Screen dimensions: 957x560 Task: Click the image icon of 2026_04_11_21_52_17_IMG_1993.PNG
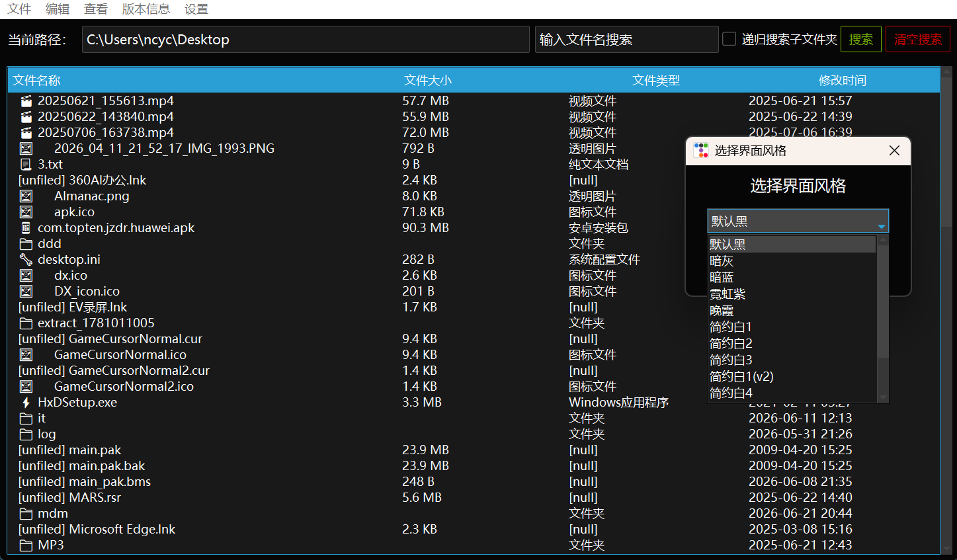tap(26, 149)
